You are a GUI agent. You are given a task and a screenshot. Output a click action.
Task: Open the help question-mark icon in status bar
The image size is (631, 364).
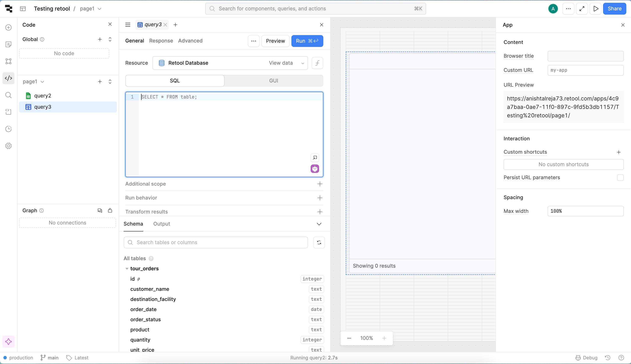point(621,358)
